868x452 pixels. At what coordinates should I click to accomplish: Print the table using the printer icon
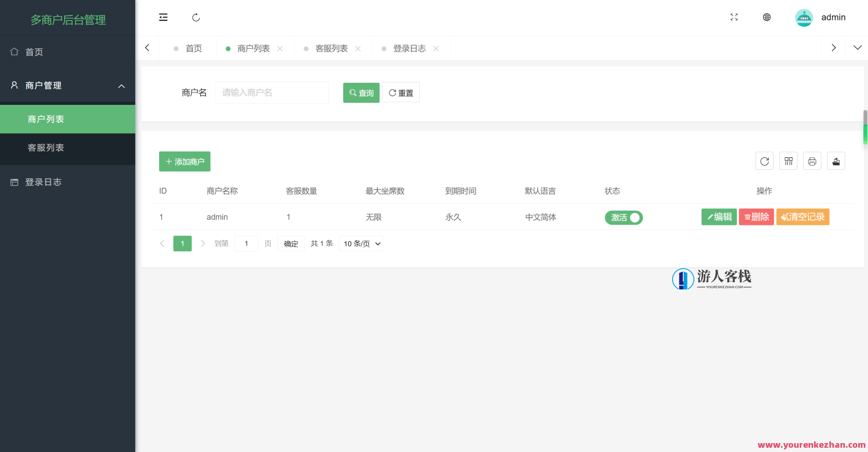click(812, 161)
